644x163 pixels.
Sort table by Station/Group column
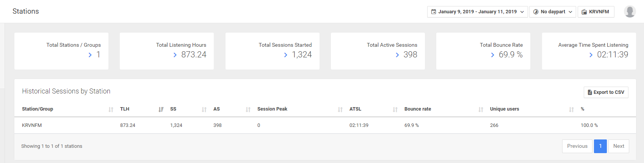[x=111, y=109]
